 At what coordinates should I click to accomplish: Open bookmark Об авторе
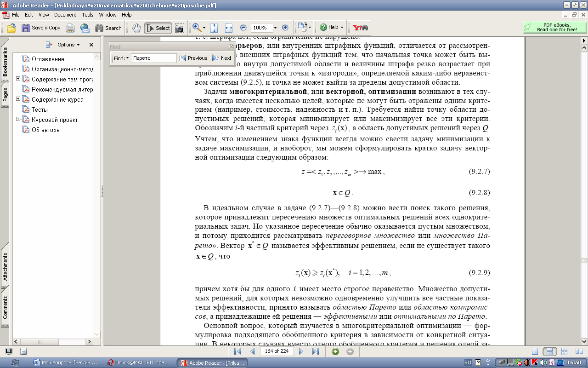45,130
